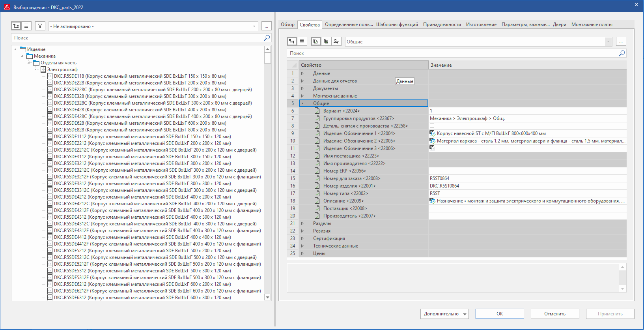The height and width of the screenshot is (330, 644).
Task: Click magnifier icon in left search field
Action: [267, 38]
